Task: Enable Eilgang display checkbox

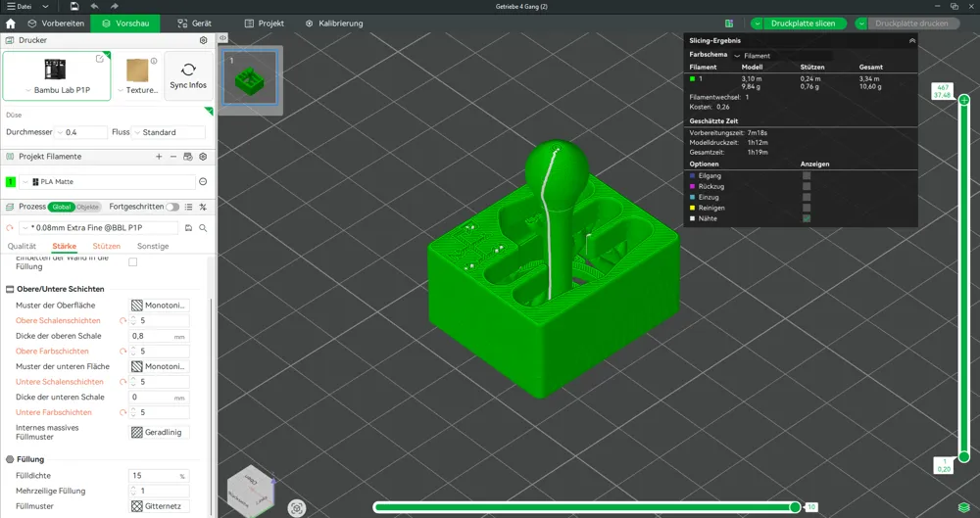Action: (807, 175)
